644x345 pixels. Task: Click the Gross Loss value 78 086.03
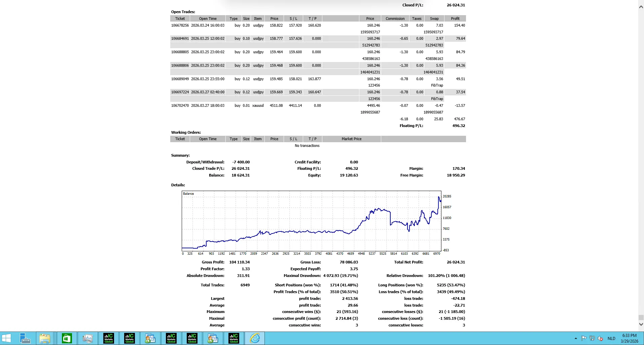pyautogui.click(x=349, y=262)
